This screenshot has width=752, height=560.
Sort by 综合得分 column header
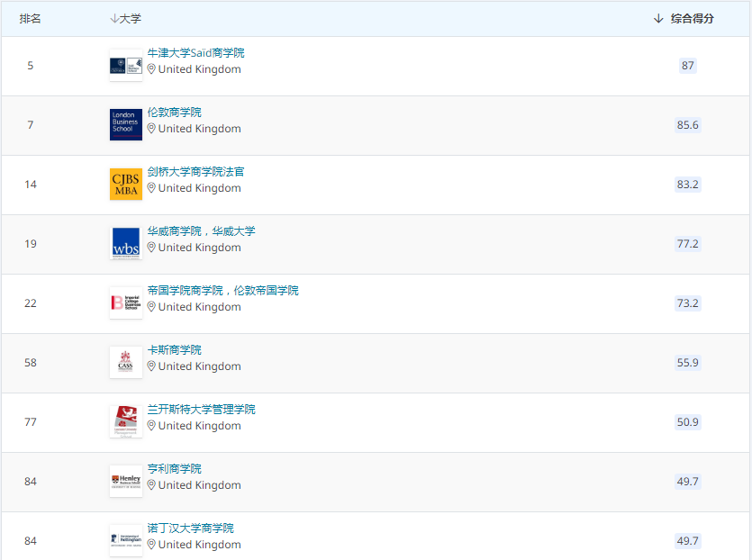pos(684,19)
